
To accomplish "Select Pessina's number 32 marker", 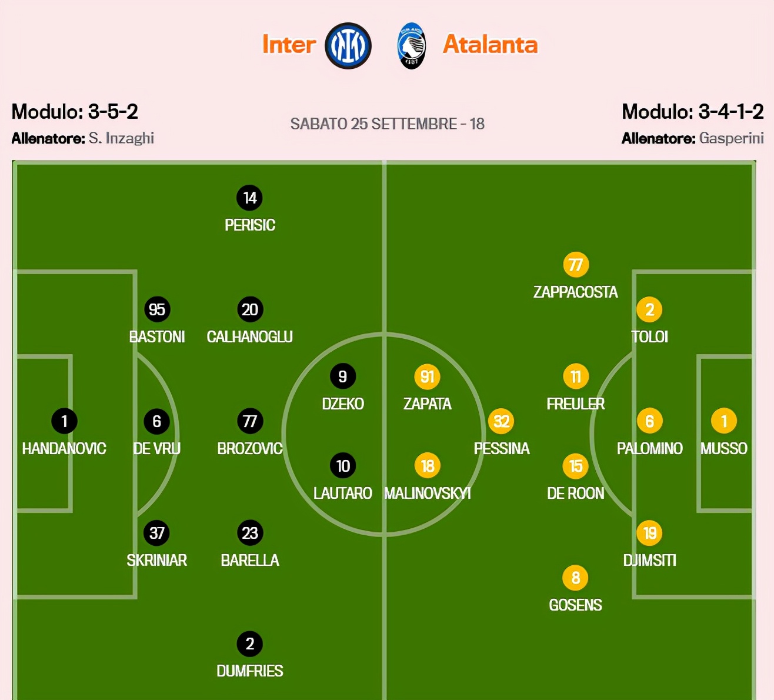I will point(501,421).
